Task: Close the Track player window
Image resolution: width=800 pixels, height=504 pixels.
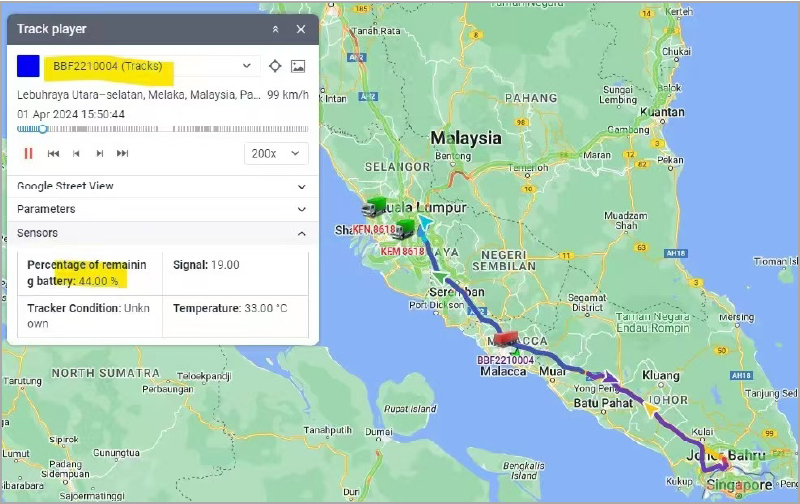Action: (x=301, y=30)
